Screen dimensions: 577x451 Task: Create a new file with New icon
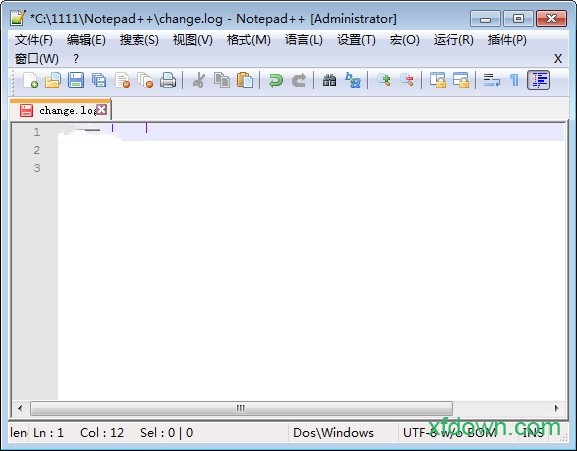(30, 80)
